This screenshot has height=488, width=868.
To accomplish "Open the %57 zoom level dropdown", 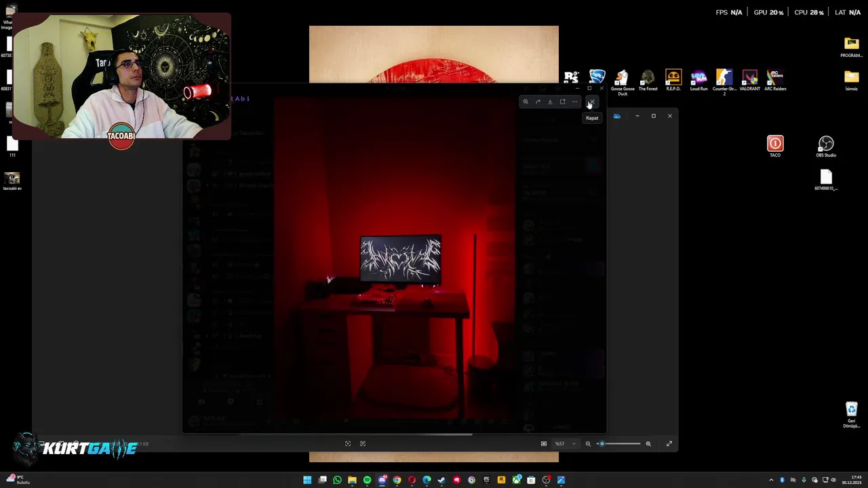I will (x=565, y=443).
